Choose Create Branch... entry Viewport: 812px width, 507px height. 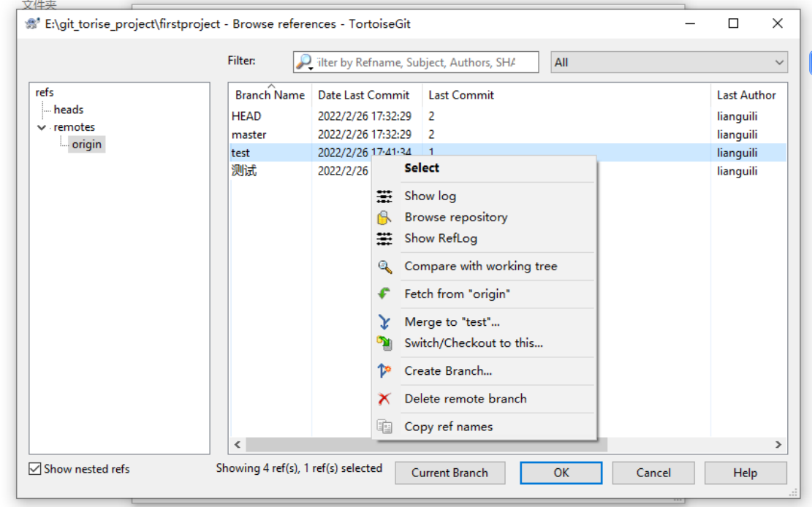[x=448, y=371]
